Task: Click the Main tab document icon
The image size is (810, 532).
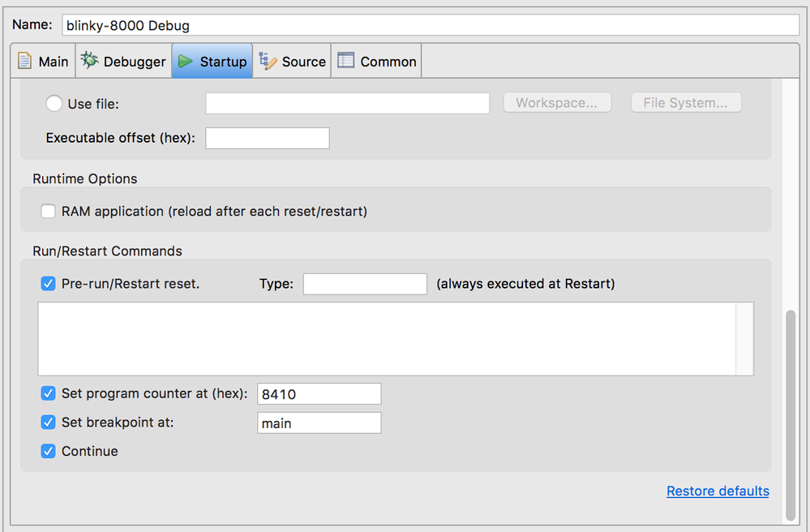Action: (x=25, y=62)
